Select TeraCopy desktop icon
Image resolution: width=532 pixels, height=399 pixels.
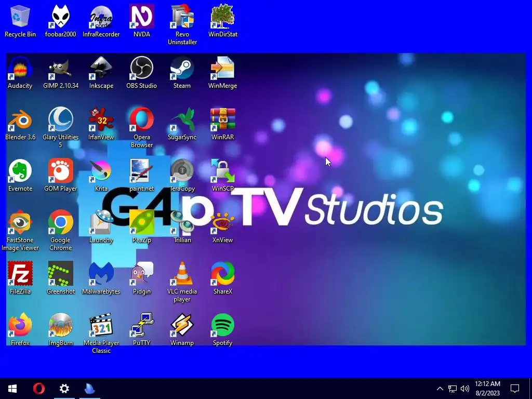pos(182,176)
